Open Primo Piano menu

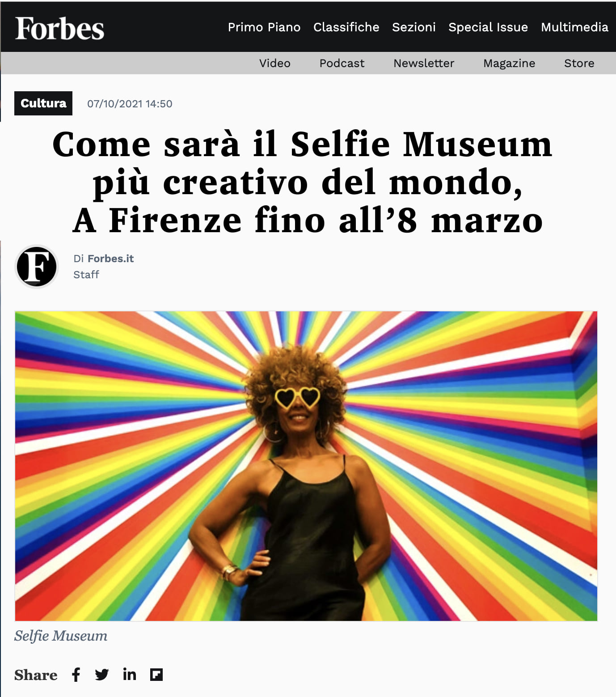pos(264,27)
